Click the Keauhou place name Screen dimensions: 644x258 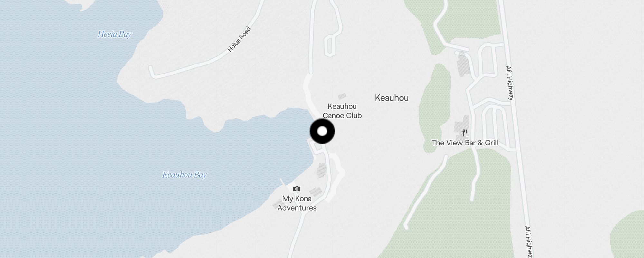click(x=392, y=98)
